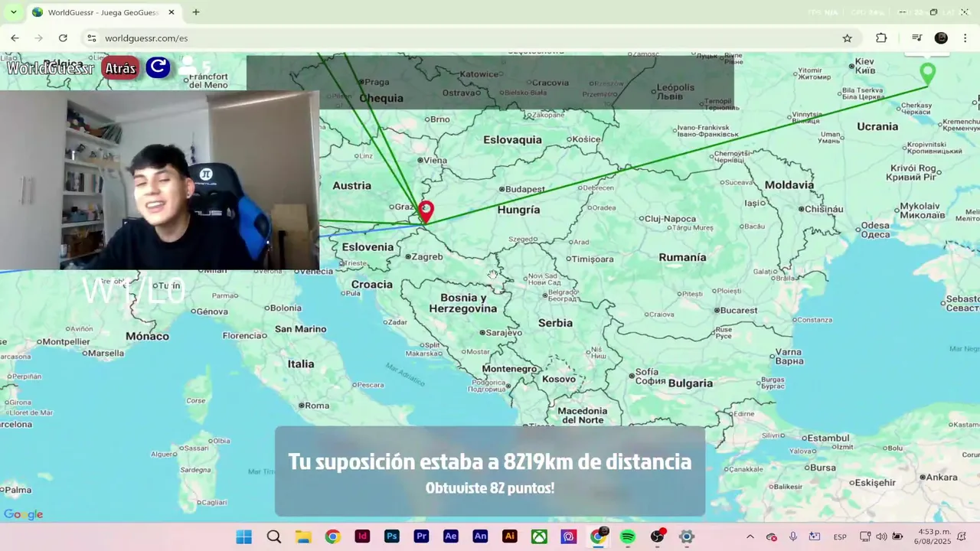Expand the hidden system tray icons

coord(750,536)
